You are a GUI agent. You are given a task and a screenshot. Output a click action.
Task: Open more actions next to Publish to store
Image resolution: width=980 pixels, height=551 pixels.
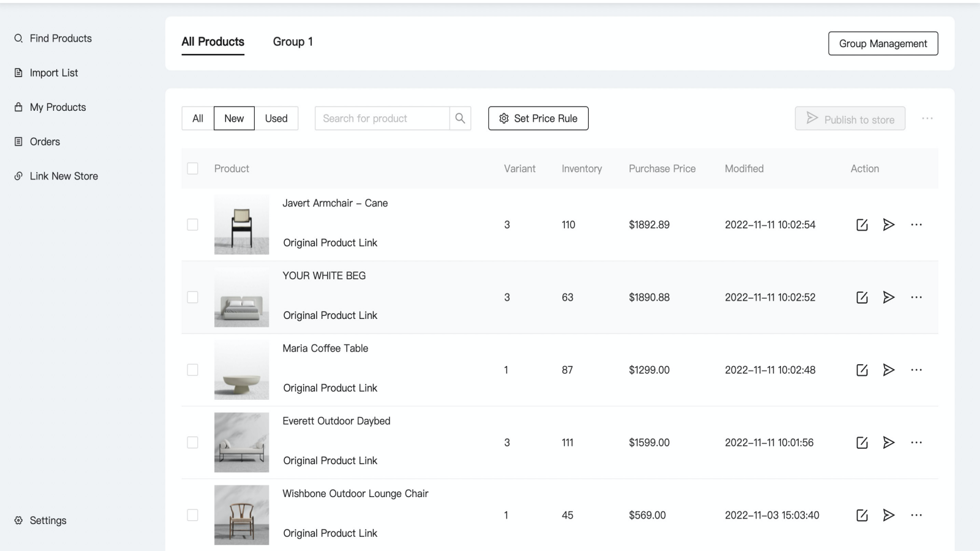(x=927, y=118)
